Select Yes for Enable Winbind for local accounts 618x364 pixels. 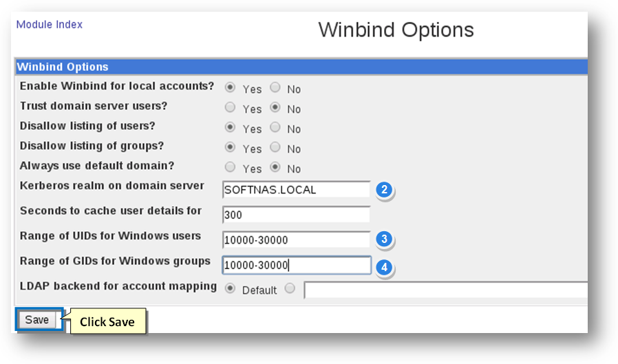[231, 88]
